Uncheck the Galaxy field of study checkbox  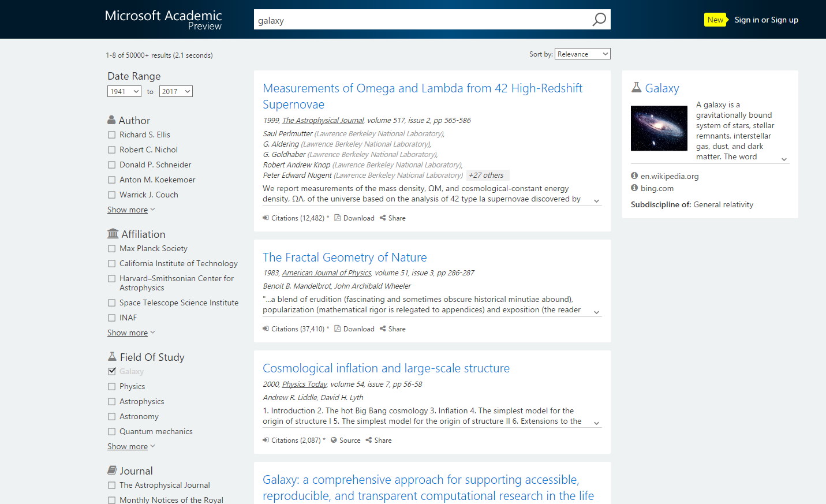tap(112, 372)
